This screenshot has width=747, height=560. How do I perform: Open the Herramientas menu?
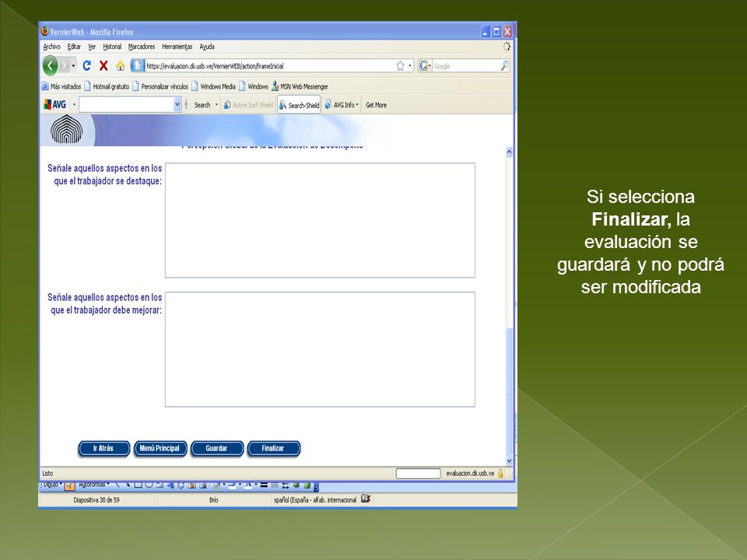pyautogui.click(x=177, y=47)
